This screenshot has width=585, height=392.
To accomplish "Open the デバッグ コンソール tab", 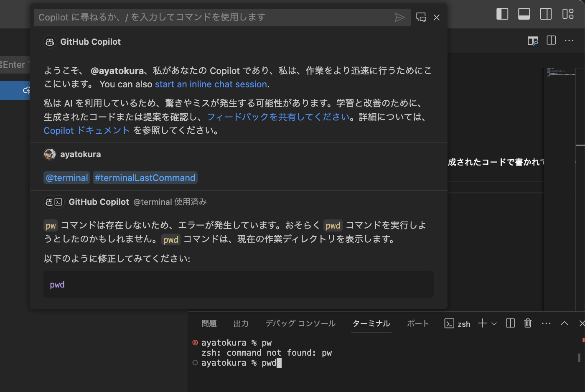I will pos(300,323).
